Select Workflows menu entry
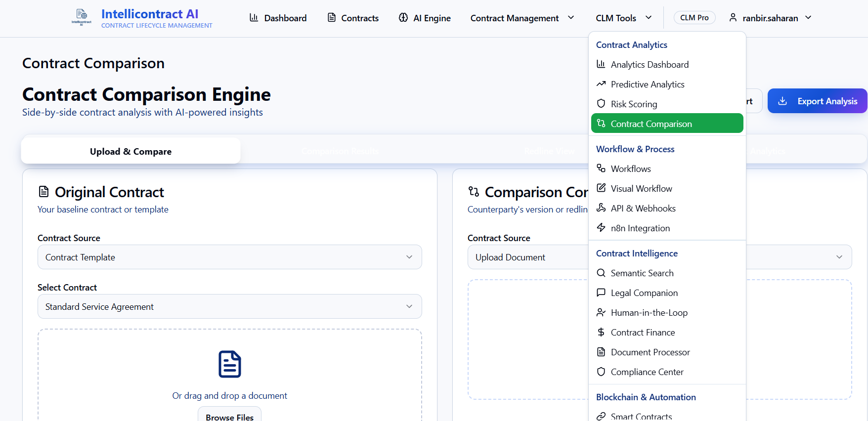The height and width of the screenshot is (421, 868). [667, 168]
